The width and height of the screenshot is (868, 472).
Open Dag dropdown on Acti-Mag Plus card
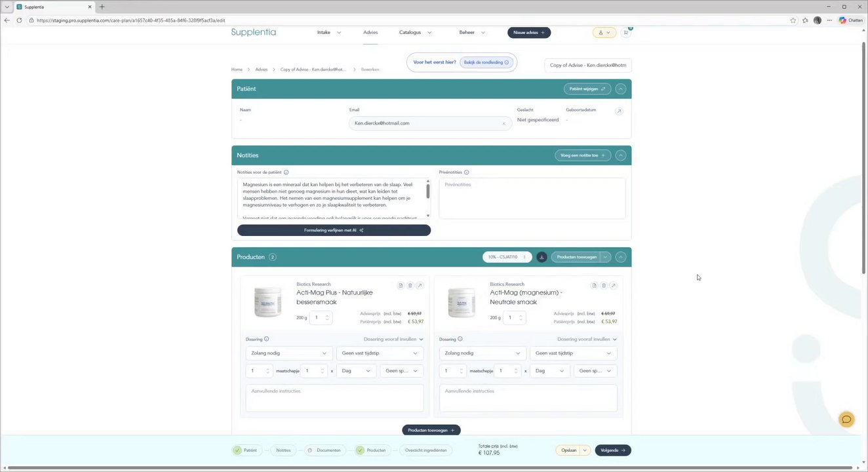[356, 371]
